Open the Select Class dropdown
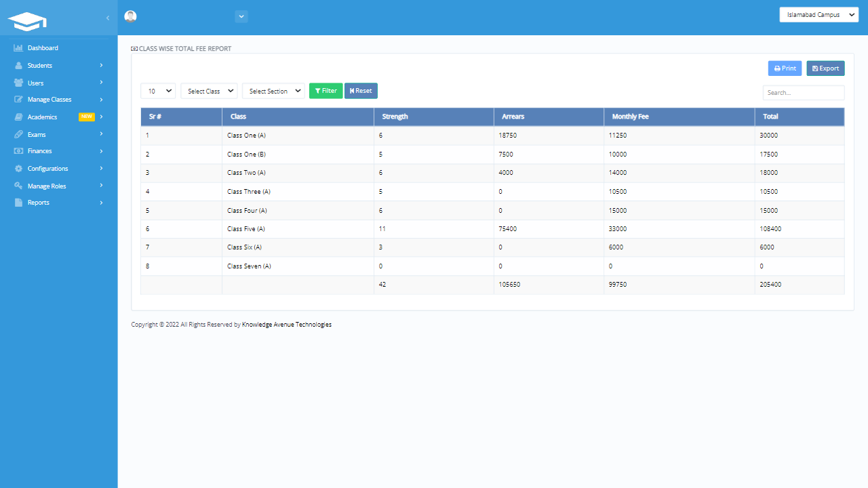The image size is (868, 488). 208,90
